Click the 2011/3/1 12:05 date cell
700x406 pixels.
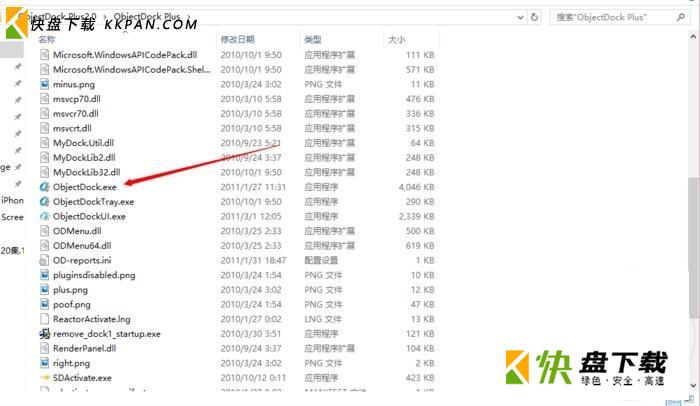coord(251,217)
